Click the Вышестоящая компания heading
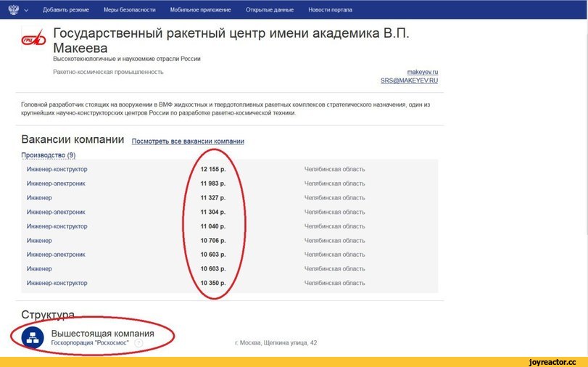Viewport: 588px width, 367px height. click(103, 333)
